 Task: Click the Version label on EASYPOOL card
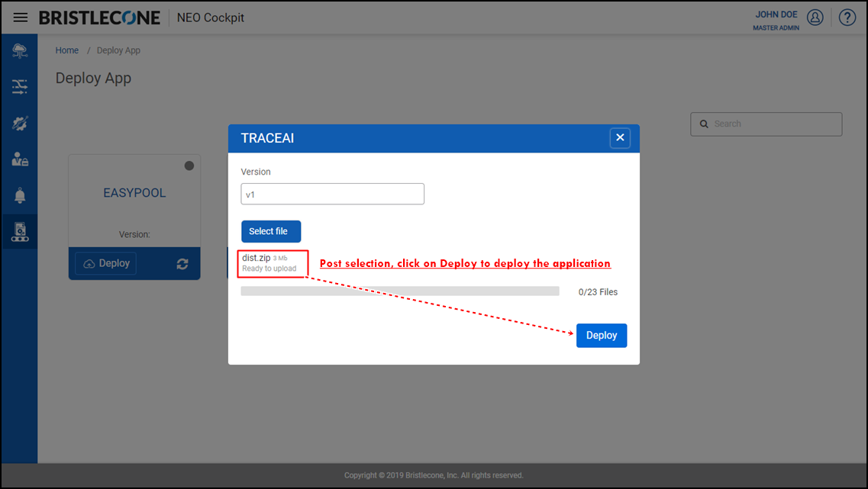pyautogui.click(x=134, y=234)
